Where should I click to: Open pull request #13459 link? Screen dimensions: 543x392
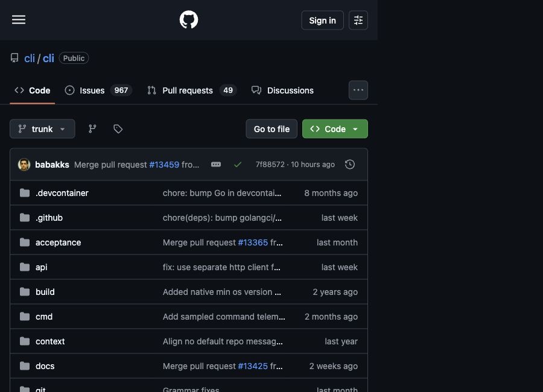[x=164, y=165]
